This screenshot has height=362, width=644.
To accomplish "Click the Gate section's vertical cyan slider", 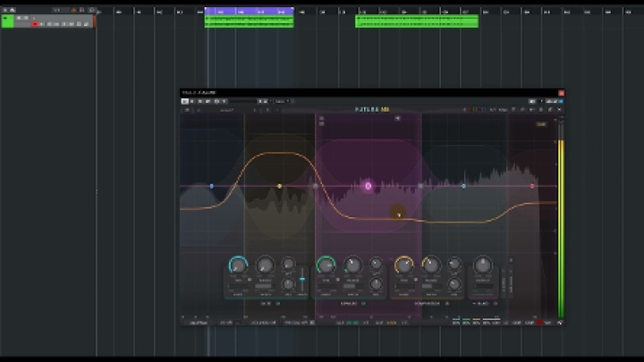I will (x=302, y=279).
